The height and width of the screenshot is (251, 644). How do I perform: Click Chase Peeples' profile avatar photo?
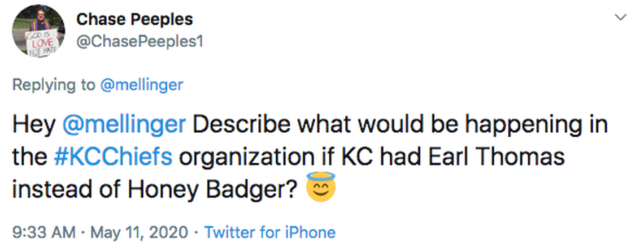point(39,30)
